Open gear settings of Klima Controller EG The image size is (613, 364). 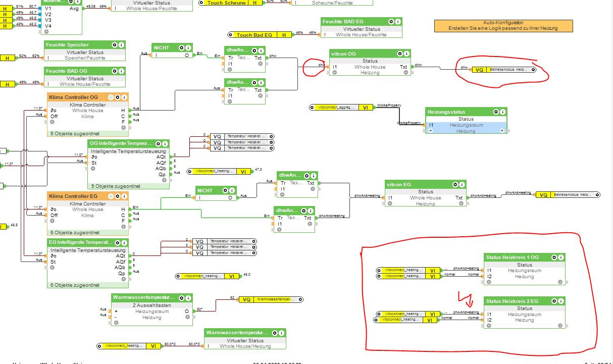pos(118,196)
